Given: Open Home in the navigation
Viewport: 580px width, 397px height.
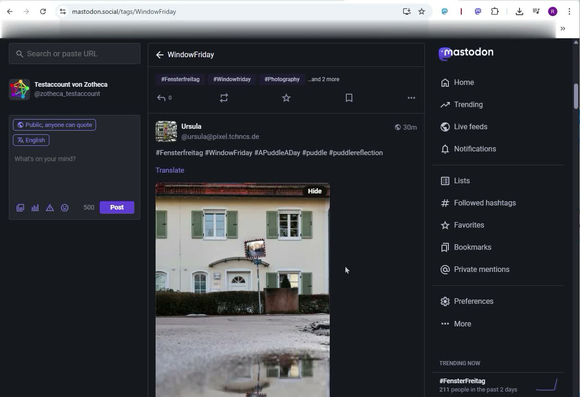Looking at the screenshot, I should coord(457,83).
